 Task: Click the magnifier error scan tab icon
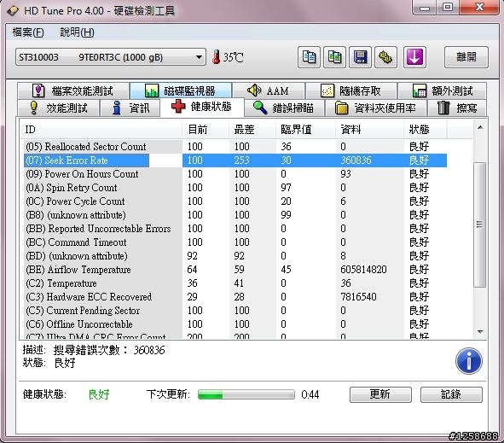(x=260, y=108)
